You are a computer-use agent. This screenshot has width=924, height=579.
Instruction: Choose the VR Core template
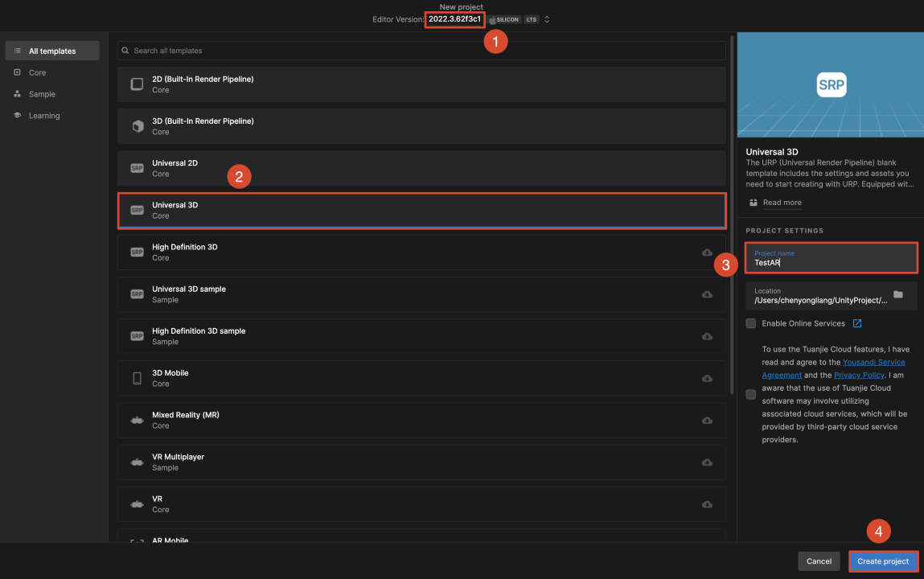421,504
